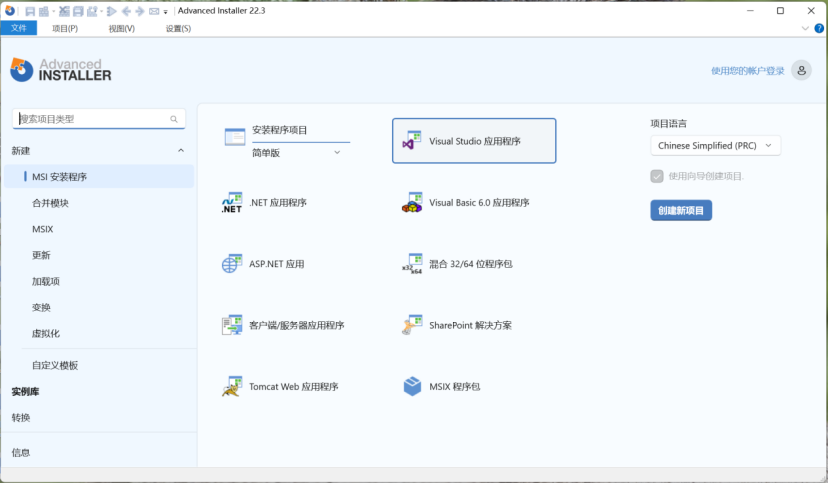Click the Visual Basic 6.0 应用程序 label

tap(479, 203)
